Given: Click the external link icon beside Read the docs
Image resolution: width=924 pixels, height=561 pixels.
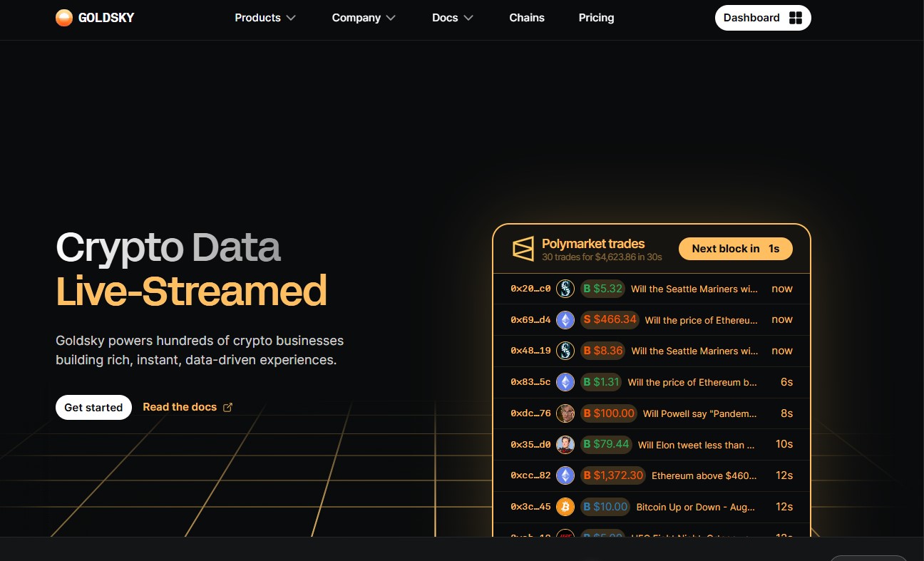Looking at the screenshot, I should pos(228,407).
